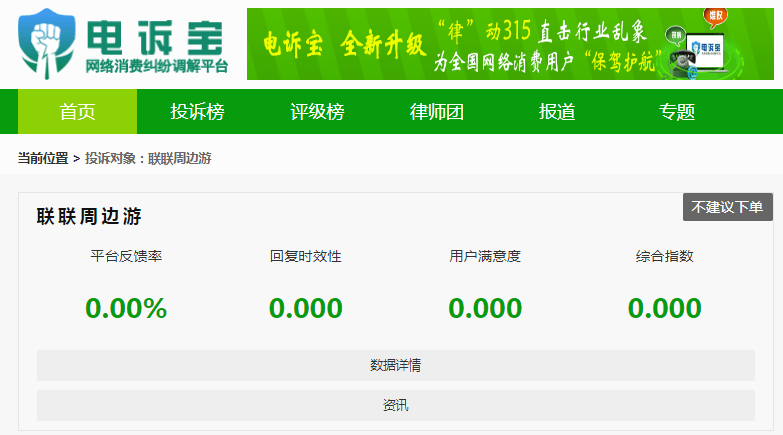The height and width of the screenshot is (435, 783).
Task: Click the 用户满意度 label
Action: pyautogui.click(x=485, y=256)
